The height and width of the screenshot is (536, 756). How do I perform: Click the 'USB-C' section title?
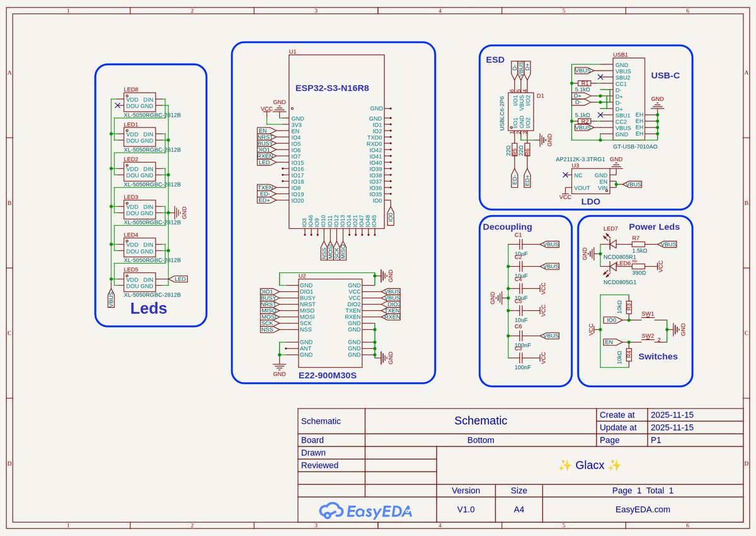pos(665,75)
